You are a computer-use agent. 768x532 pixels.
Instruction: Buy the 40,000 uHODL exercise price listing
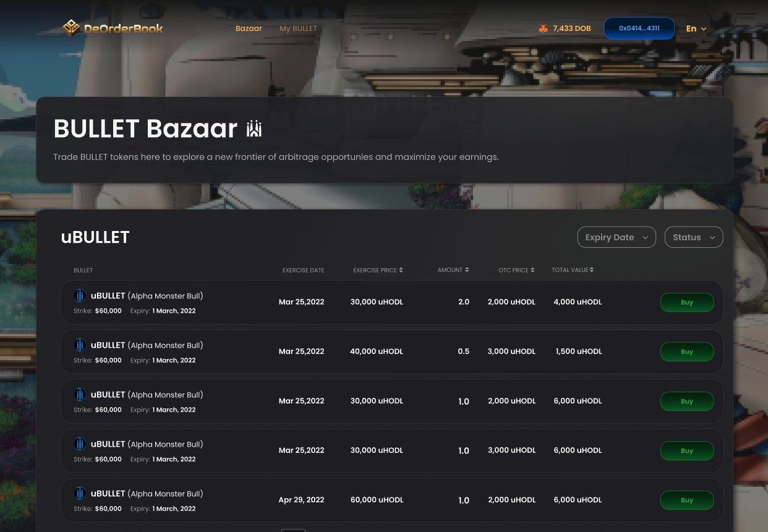[686, 352]
